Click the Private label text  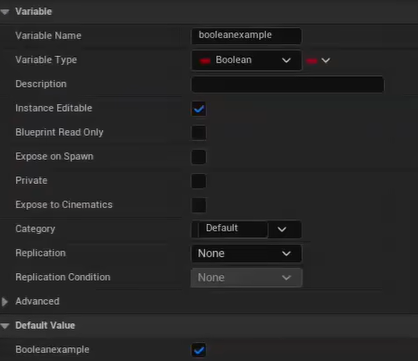[x=31, y=180]
